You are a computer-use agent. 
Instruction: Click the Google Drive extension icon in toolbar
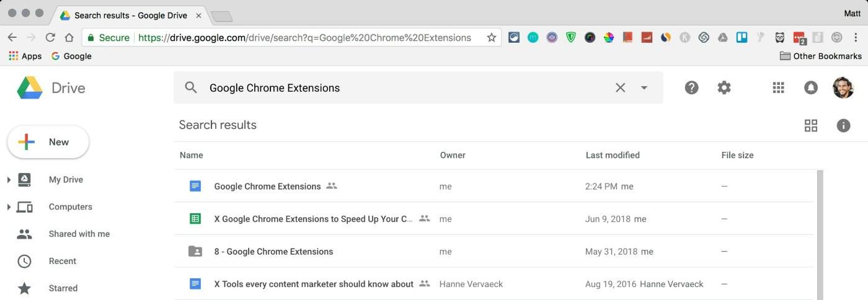(722, 37)
